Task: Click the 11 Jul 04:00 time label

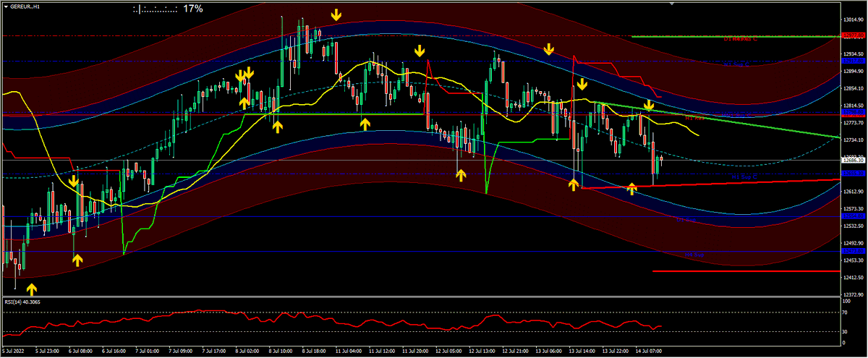Action: pos(348,351)
